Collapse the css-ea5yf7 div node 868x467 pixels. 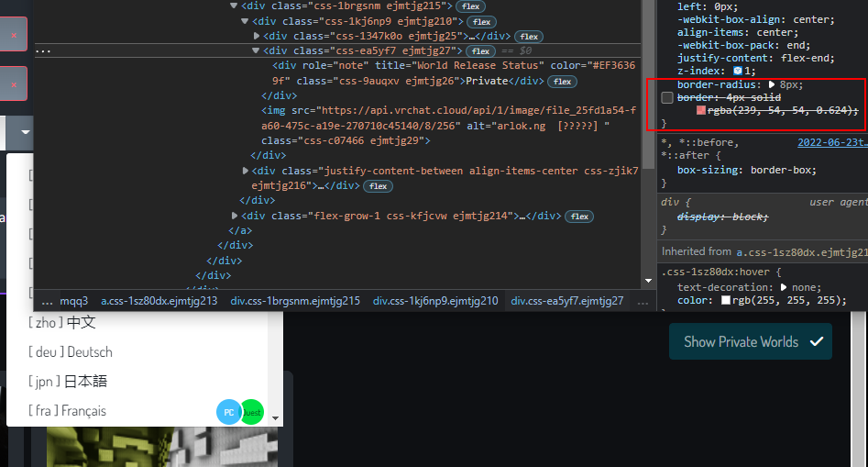[256, 50]
